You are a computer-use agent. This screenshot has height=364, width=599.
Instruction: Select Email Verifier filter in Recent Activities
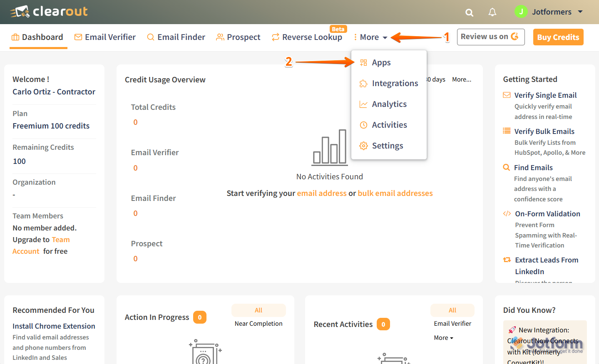pos(452,324)
